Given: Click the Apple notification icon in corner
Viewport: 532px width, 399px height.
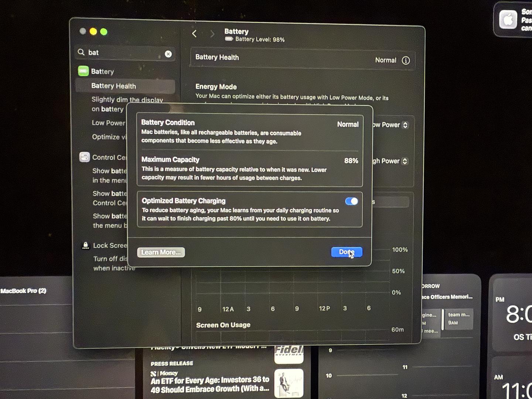Looking at the screenshot, I should pos(508,20).
